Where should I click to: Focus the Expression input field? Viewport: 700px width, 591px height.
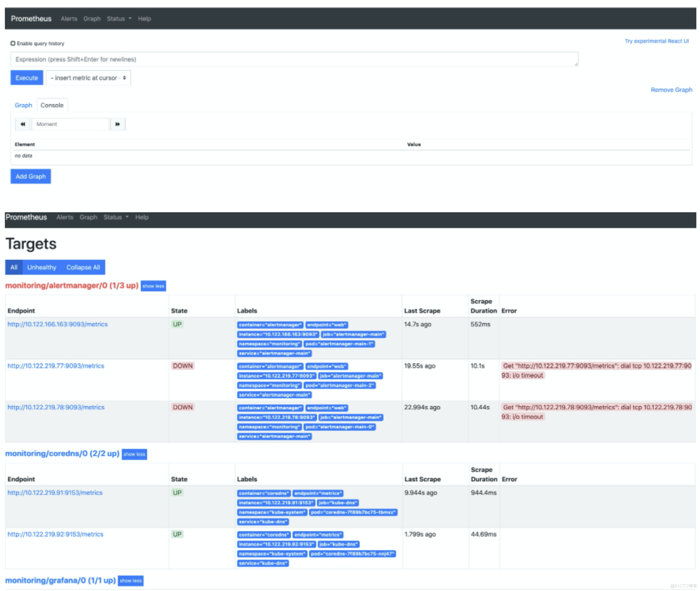(294, 59)
